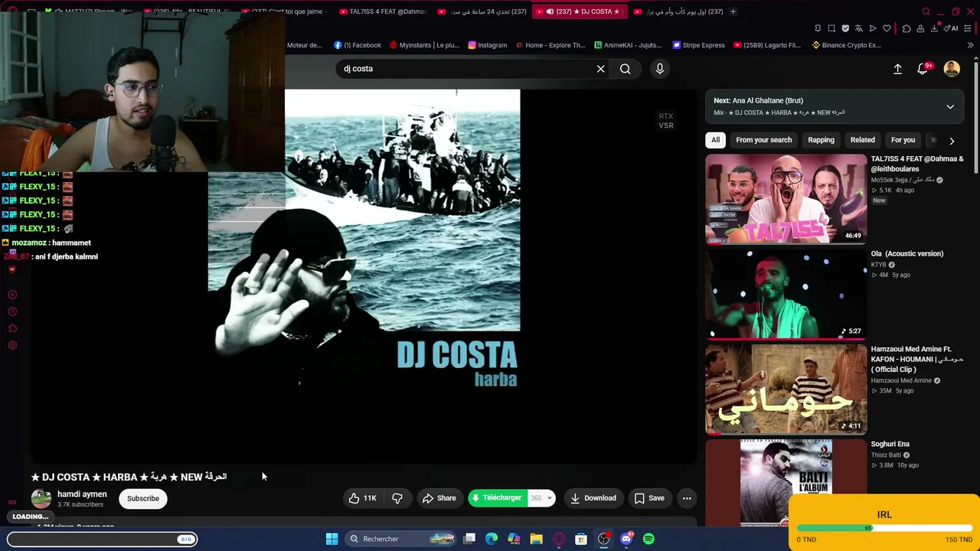Image resolution: width=980 pixels, height=551 pixels.
Task: Open the AnimeKAI bookmark
Action: (627, 45)
